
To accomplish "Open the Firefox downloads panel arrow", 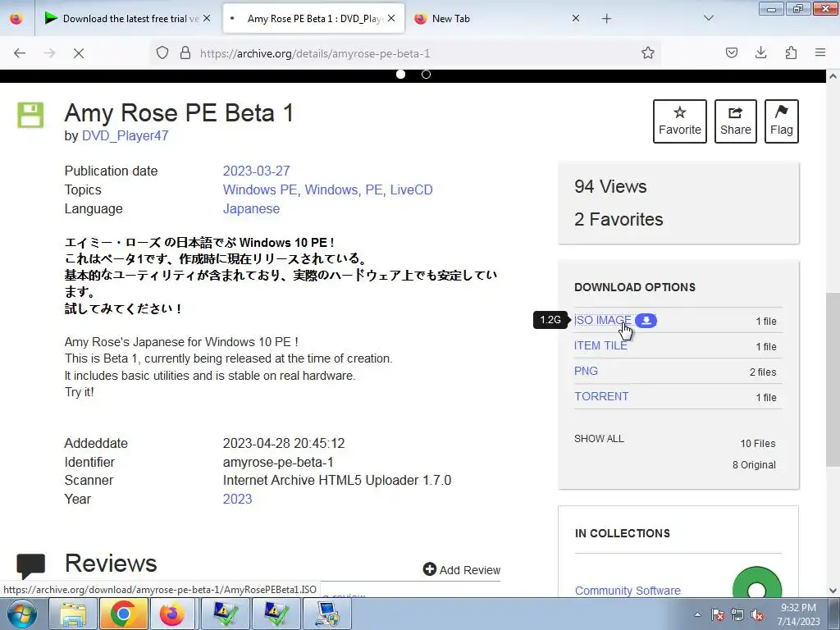I will [760, 52].
